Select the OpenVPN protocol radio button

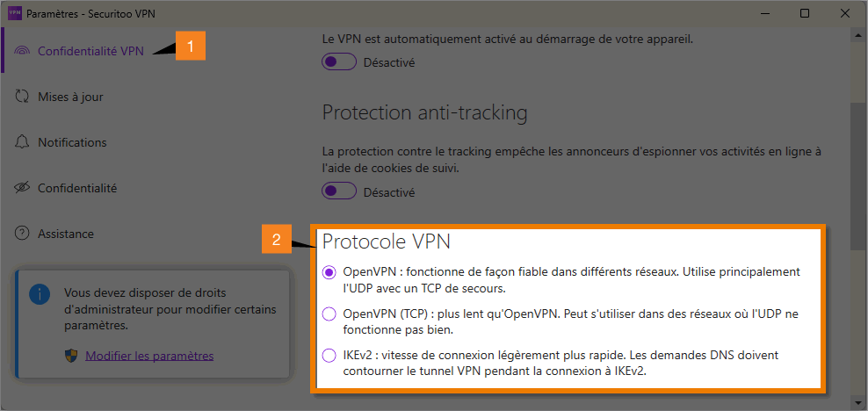click(329, 272)
